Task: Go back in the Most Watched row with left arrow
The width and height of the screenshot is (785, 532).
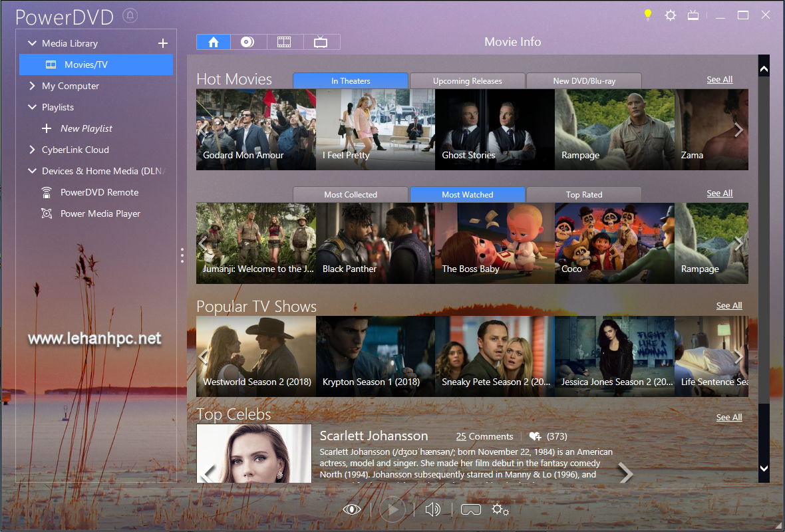Action: pos(202,244)
